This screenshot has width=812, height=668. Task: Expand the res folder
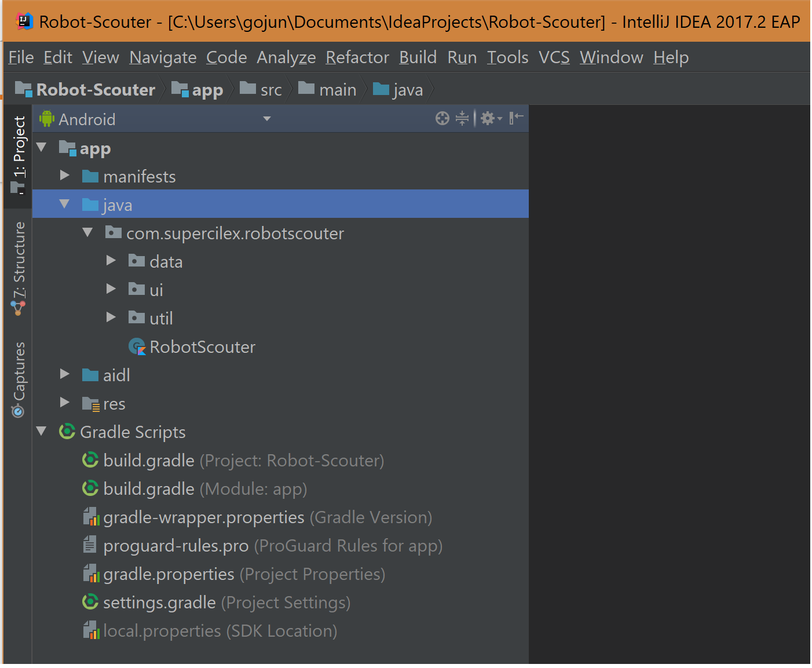pyautogui.click(x=64, y=403)
